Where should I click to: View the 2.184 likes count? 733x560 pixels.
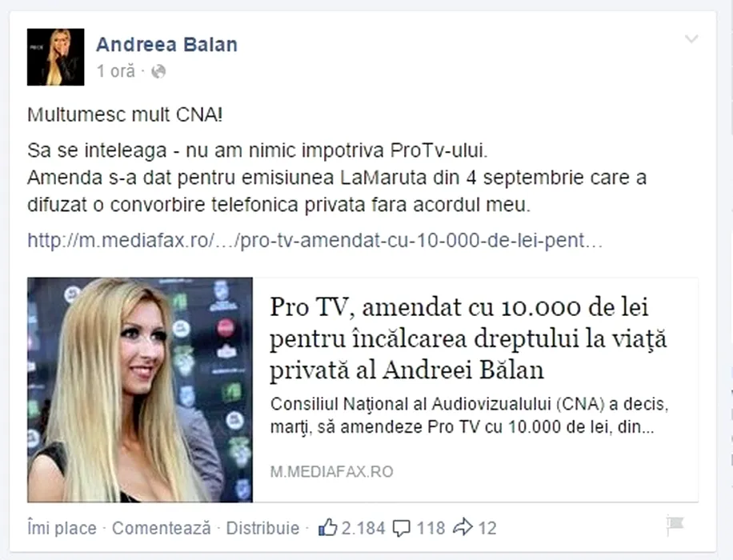(x=363, y=528)
